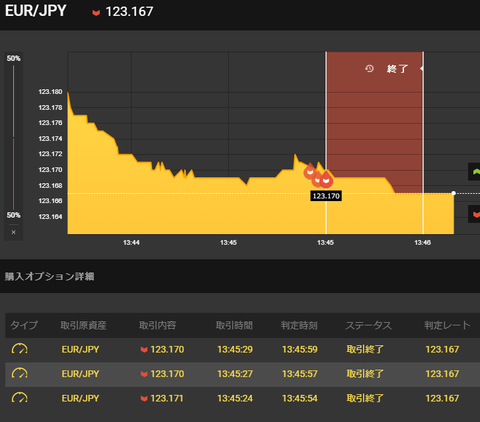480x422 pixels.
Task: Click the white dot at current price line end
Action: point(454,193)
